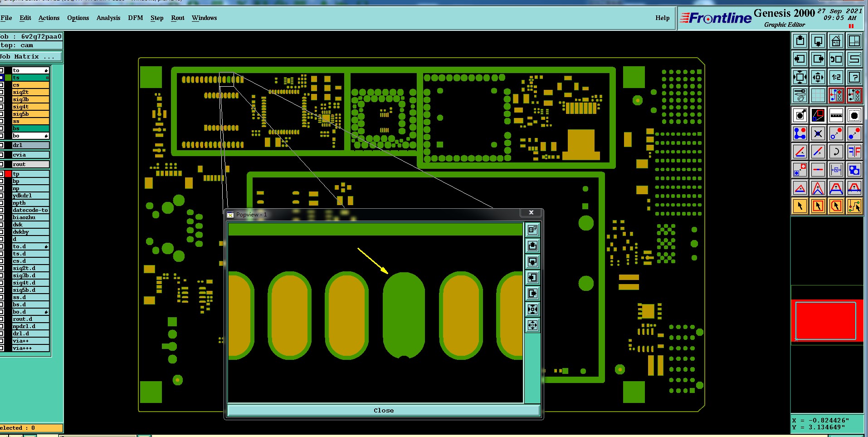Viewport: 868px width, 437px height.
Task: Toggle the grid display icon
Action: 818,95
